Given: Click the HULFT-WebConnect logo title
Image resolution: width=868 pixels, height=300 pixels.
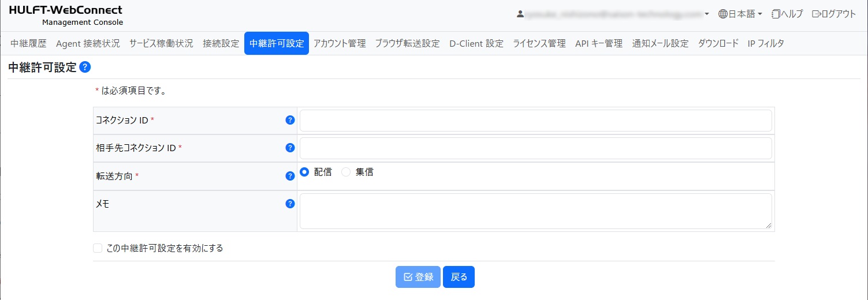Looking at the screenshot, I should tap(66, 10).
